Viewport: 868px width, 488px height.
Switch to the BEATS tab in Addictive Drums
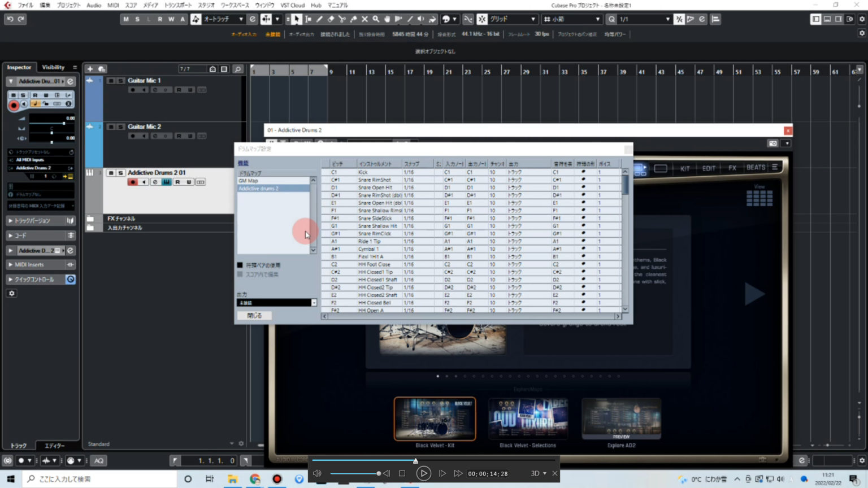(x=756, y=167)
